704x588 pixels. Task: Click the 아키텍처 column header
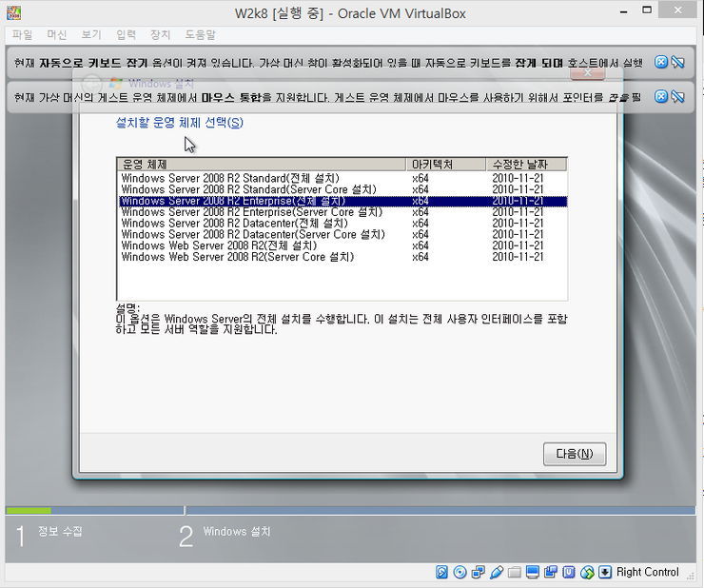point(444,165)
